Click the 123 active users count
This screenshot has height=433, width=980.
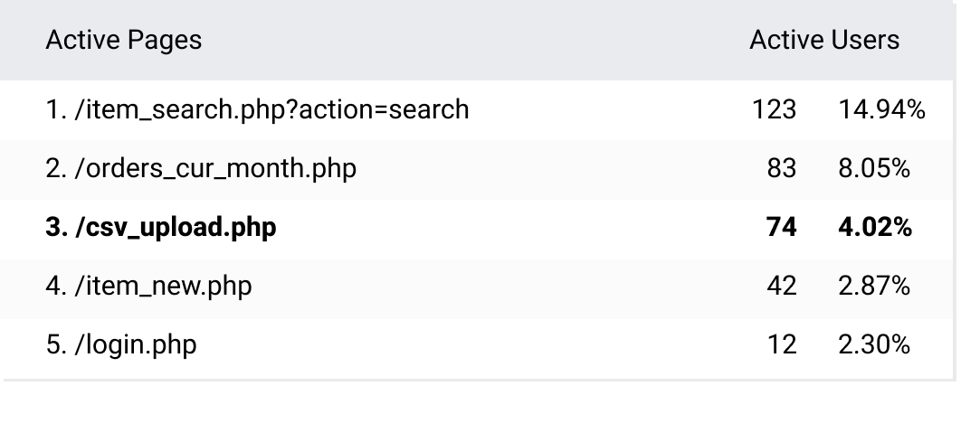tap(774, 110)
